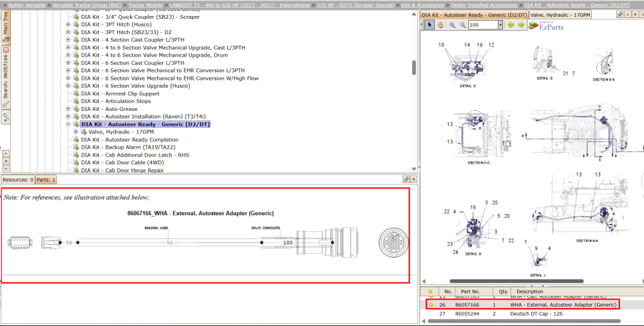
Task: Activate the hand pan tool
Action: pyautogui.click(x=440, y=24)
